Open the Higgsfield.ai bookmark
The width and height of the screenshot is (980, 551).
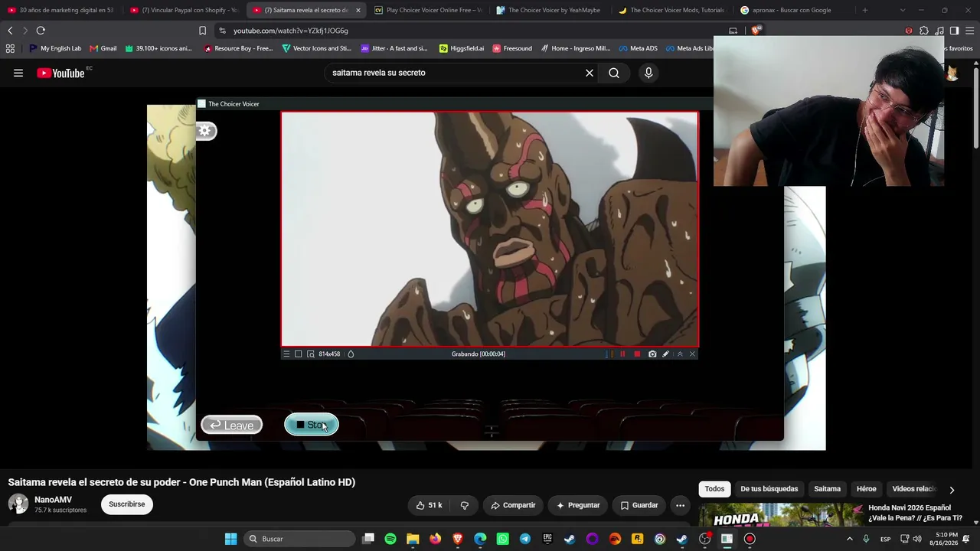point(462,48)
